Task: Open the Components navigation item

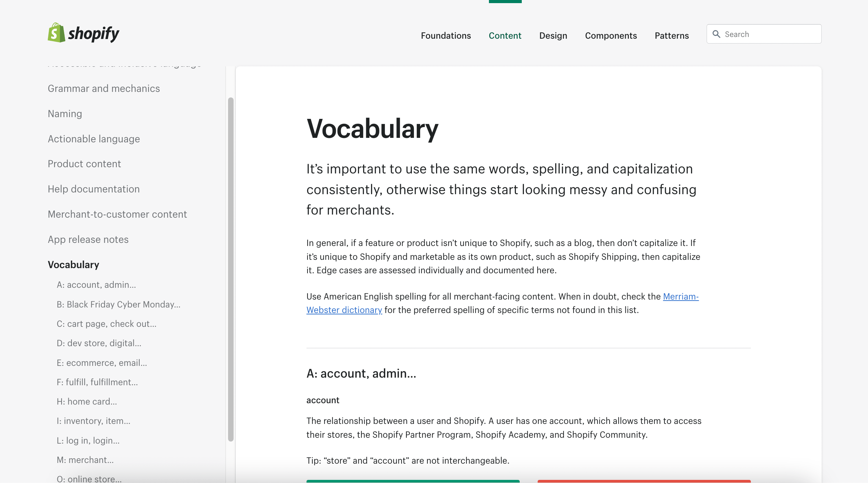Action: pyautogui.click(x=611, y=36)
